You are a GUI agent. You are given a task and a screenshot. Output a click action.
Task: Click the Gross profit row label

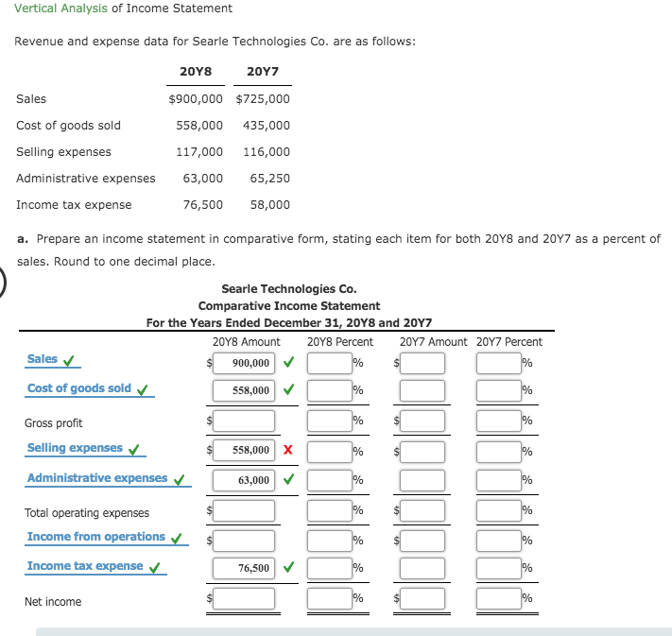click(53, 423)
